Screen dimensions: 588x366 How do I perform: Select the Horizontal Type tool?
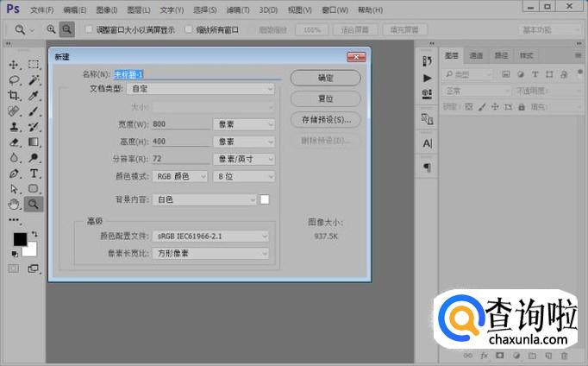point(34,174)
